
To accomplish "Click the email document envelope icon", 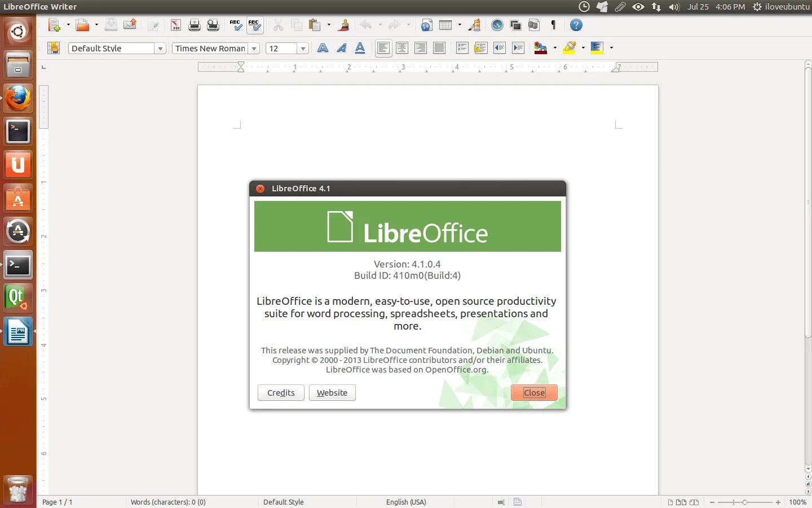I will click(x=130, y=24).
